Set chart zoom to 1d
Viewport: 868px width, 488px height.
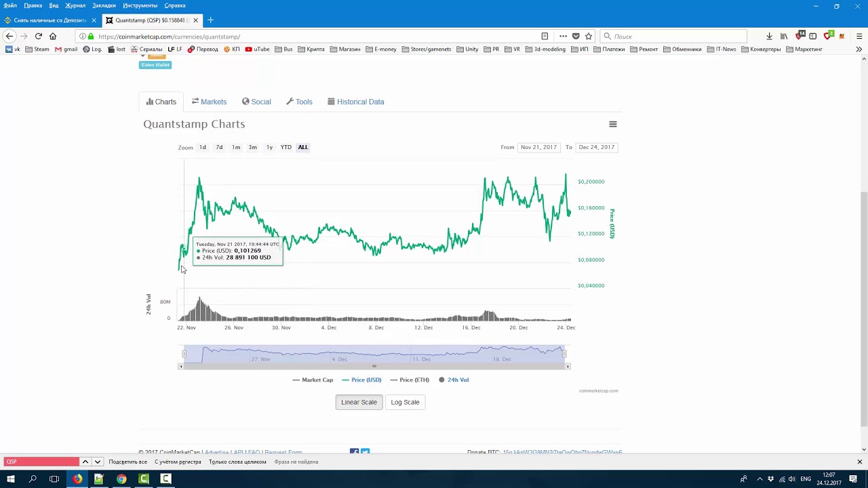pos(203,147)
